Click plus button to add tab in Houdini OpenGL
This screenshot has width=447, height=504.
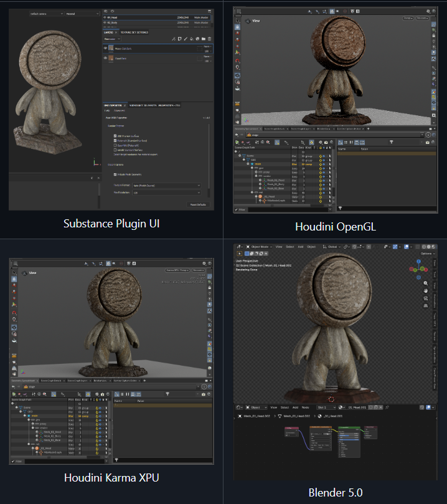tap(369, 128)
